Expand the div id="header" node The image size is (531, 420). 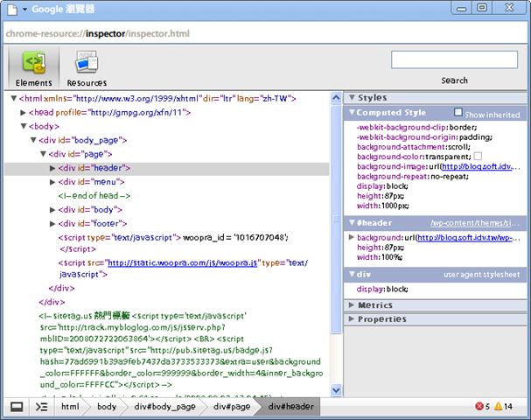point(52,168)
